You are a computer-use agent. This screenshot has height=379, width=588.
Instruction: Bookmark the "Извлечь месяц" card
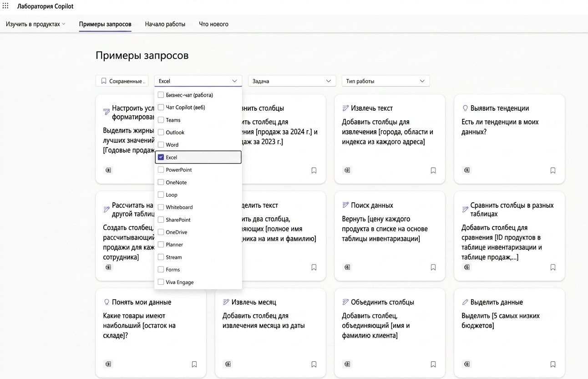[x=314, y=364]
